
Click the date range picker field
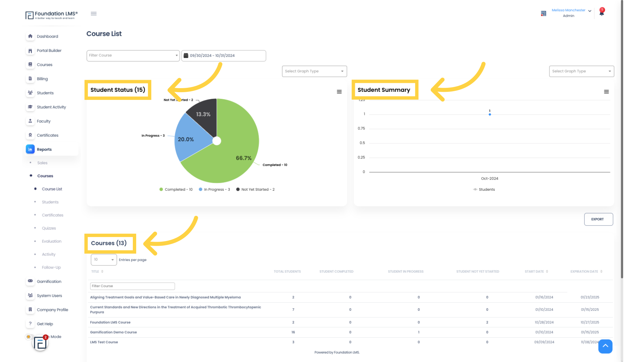click(x=224, y=55)
